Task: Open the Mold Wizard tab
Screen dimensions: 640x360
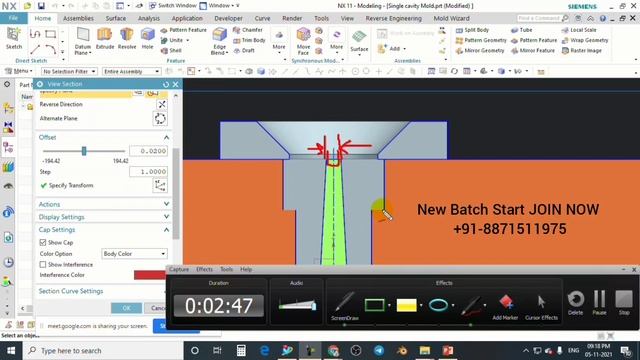Action: pos(451,18)
